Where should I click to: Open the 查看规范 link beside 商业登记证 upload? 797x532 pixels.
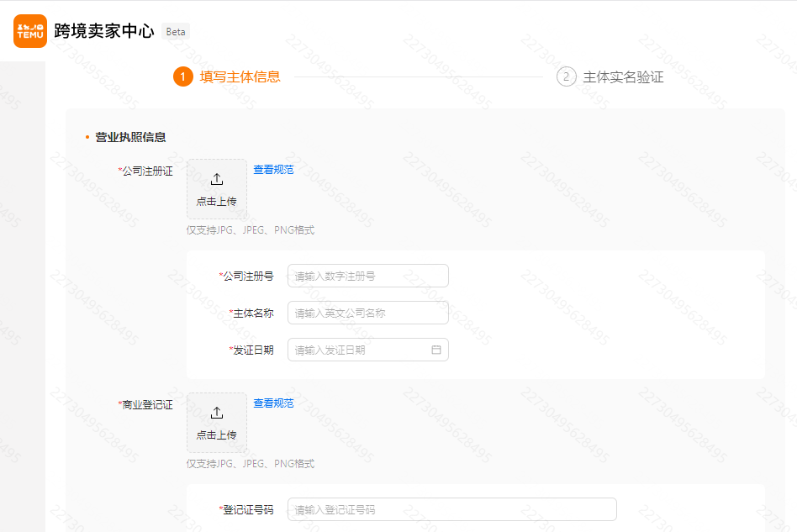pyautogui.click(x=272, y=403)
